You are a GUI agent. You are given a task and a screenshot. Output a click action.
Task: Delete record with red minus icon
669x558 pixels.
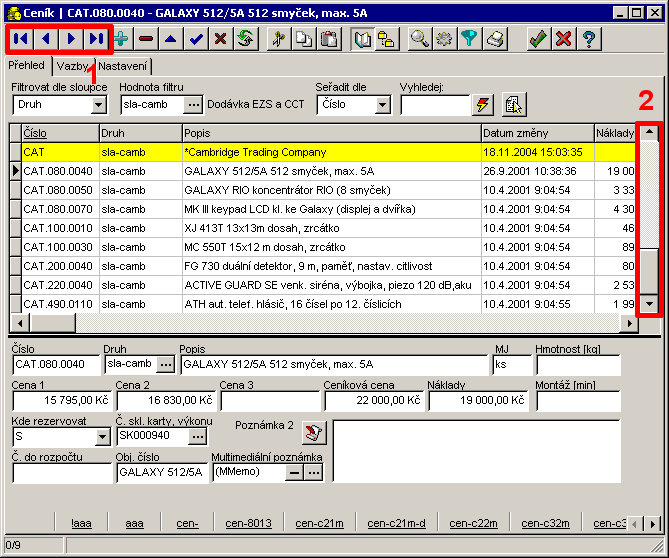tap(147, 39)
